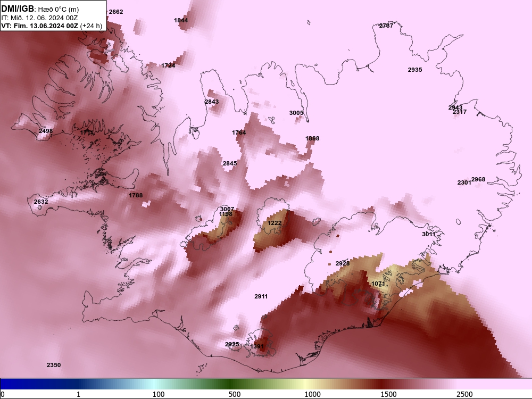Select the 2968 value on the map
The height and width of the screenshot is (399, 532).
[478, 179]
